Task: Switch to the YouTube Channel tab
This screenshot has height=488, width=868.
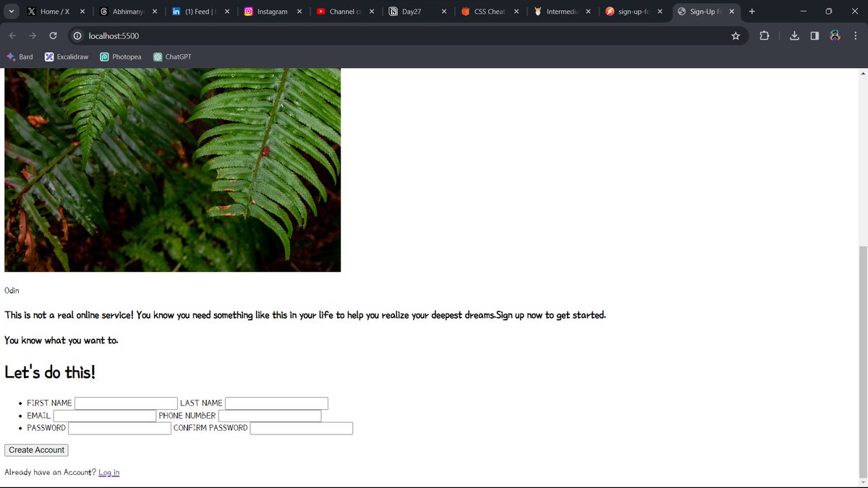Action: (x=346, y=12)
